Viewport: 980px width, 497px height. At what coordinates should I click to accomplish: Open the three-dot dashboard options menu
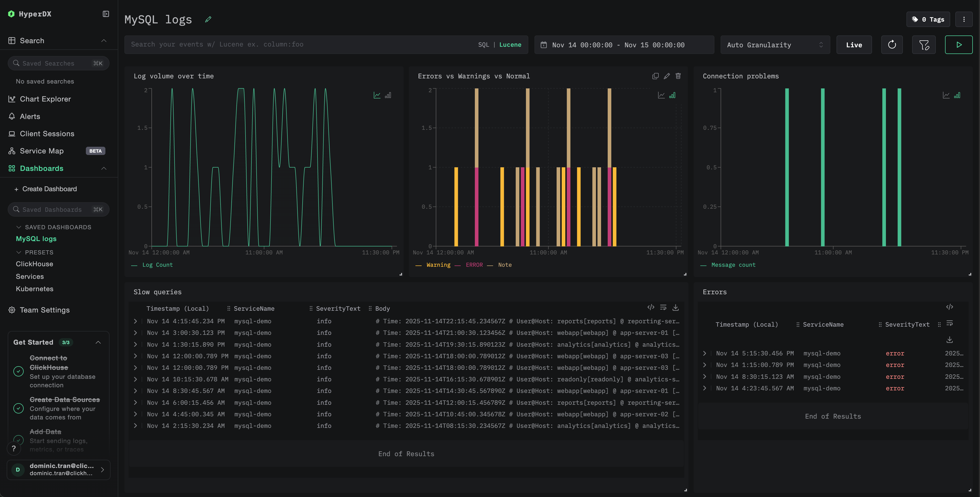coord(964,19)
